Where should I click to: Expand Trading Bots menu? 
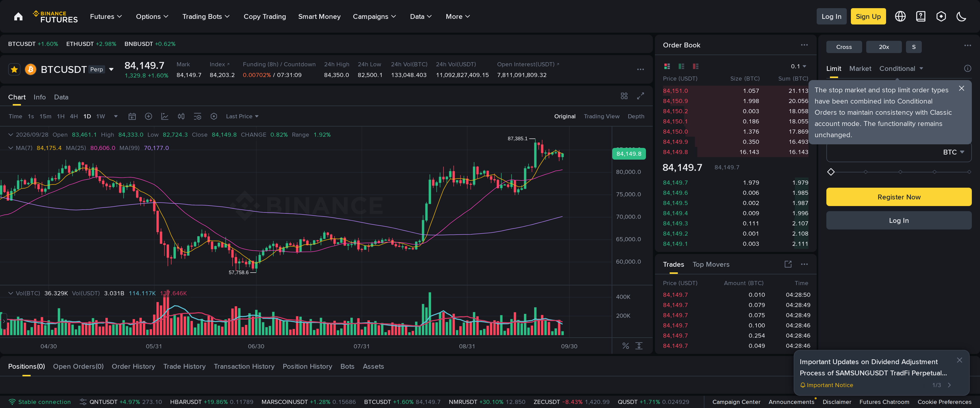coord(206,16)
